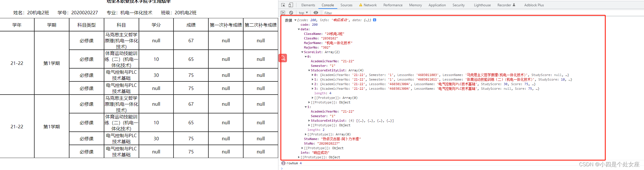Expand entry 0 with LessonNo 4603011003

[312, 75]
